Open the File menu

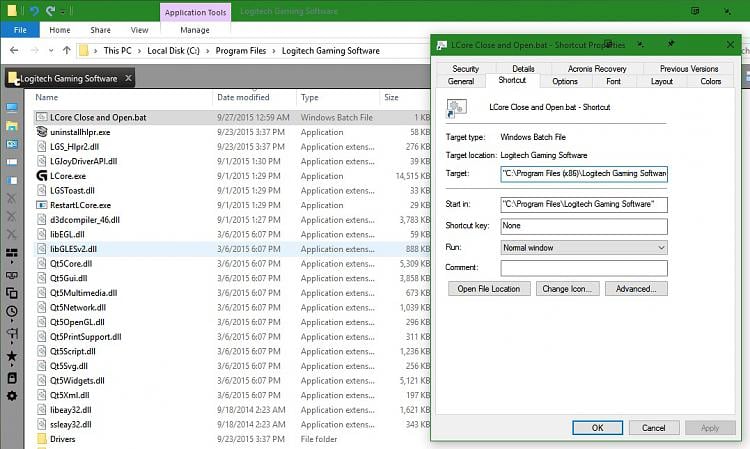point(20,30)
